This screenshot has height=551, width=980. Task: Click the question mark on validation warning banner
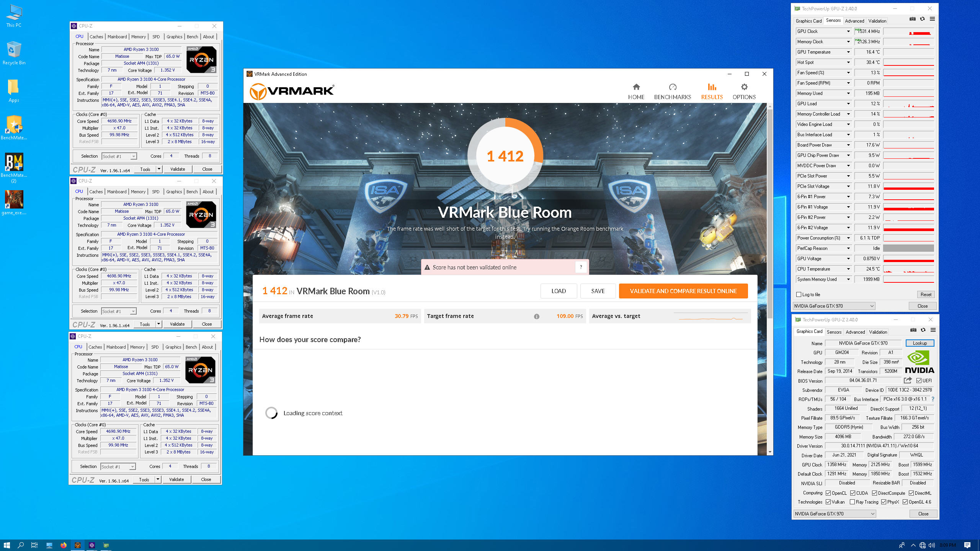[581, 267]
